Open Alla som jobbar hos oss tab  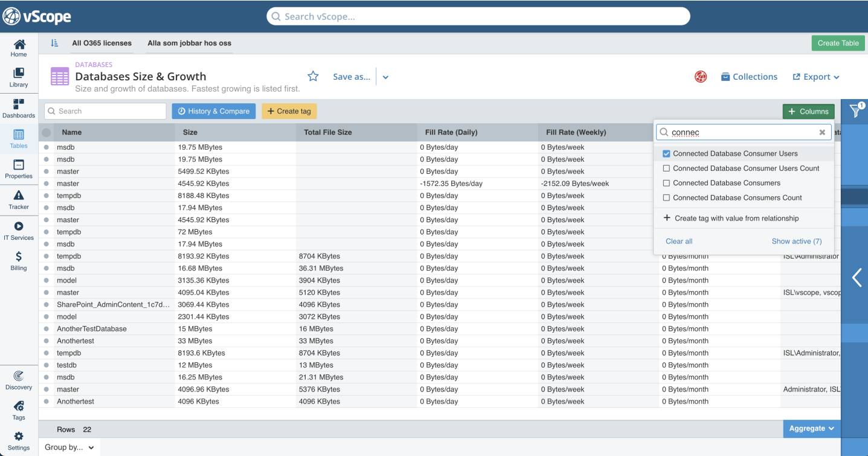tap(189, 43)
